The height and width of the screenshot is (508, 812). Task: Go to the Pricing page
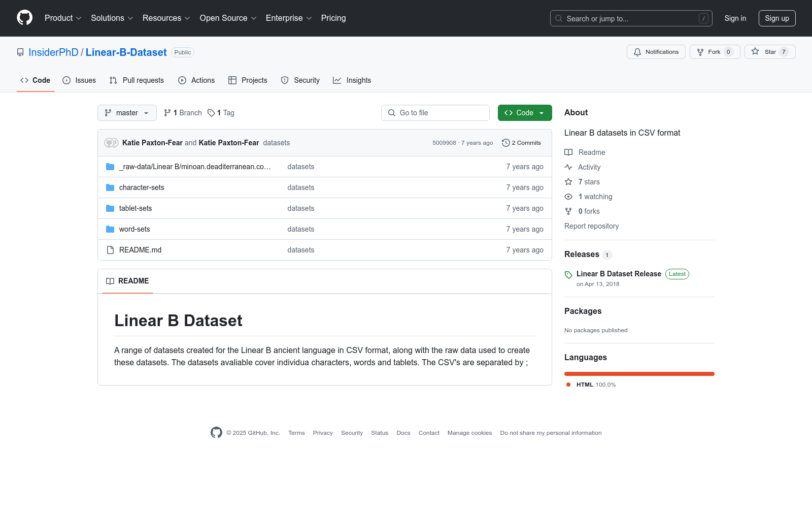point(333,18)
